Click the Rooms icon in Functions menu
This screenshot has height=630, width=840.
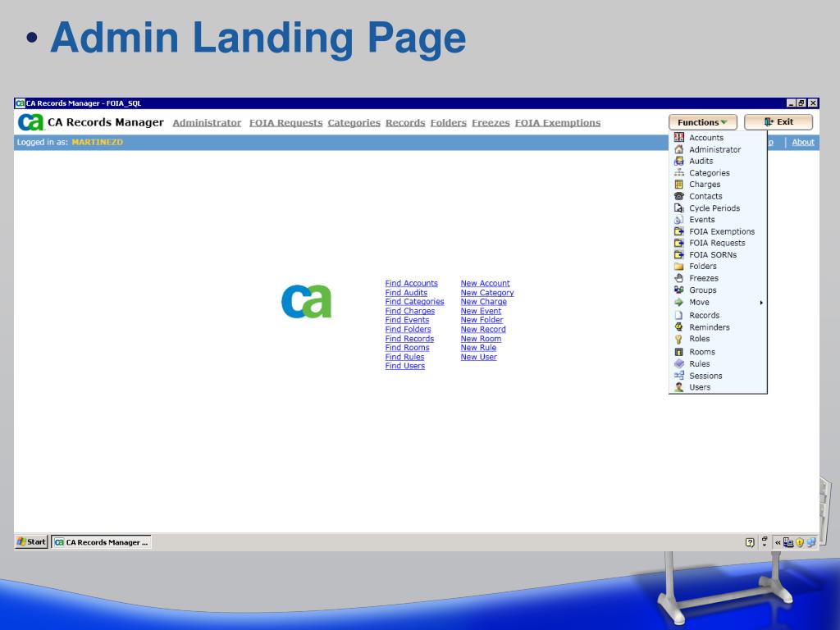point(678,352)
